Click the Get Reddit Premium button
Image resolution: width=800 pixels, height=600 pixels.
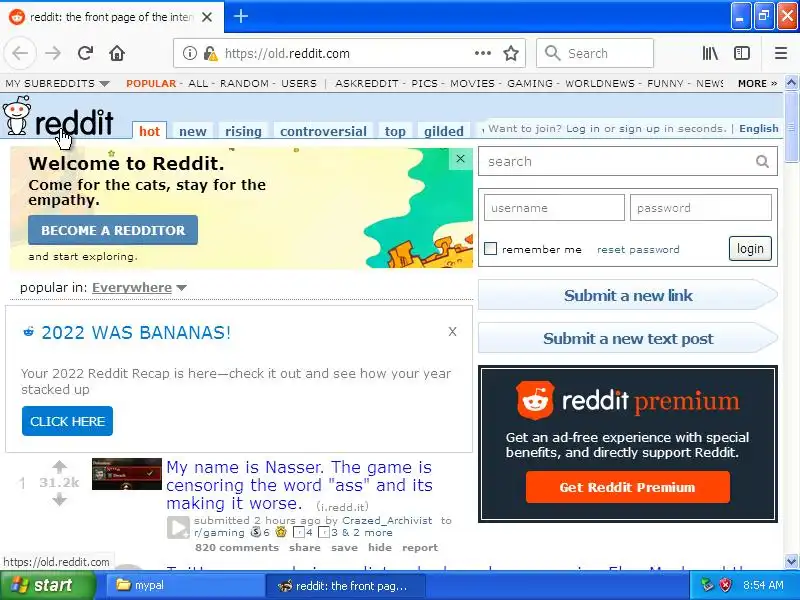(628, 487)
